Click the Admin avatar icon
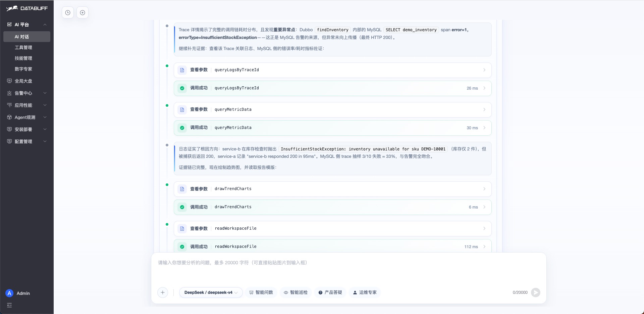The image size is (644, 314). (9, 293)
